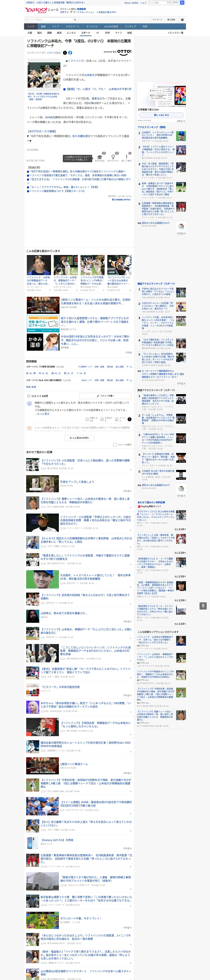Select the 有料 tab
This screenshot has width=210, height=980.
(145, 27)
